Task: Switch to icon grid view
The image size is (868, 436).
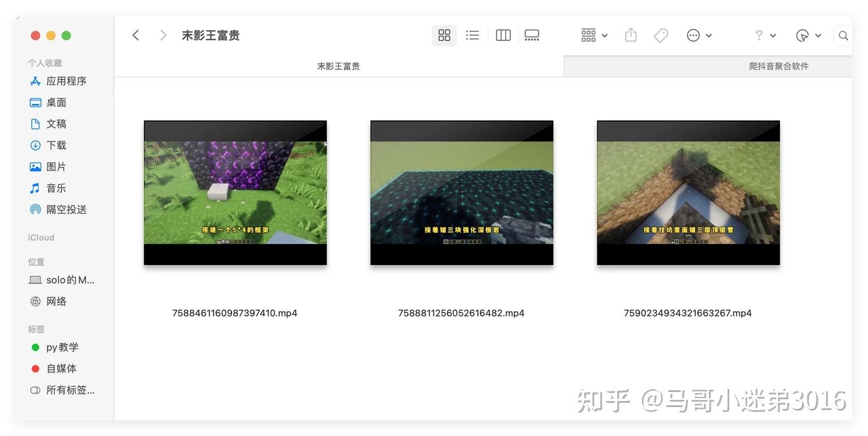Action: (x=444, y=36)
